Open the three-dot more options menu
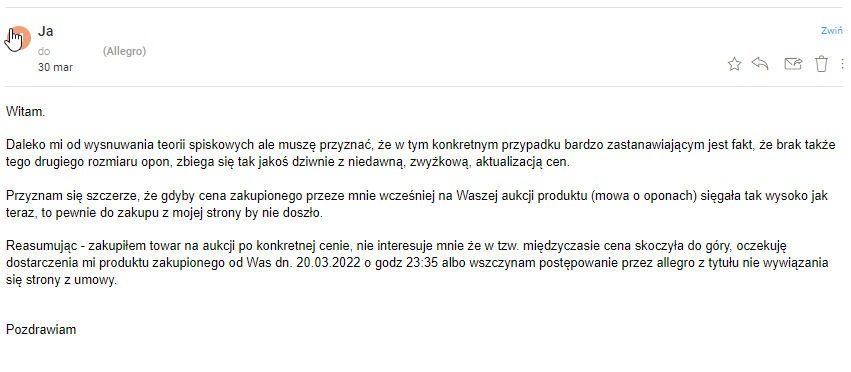The width and height of the screenshot is (851, 372). 842,63
